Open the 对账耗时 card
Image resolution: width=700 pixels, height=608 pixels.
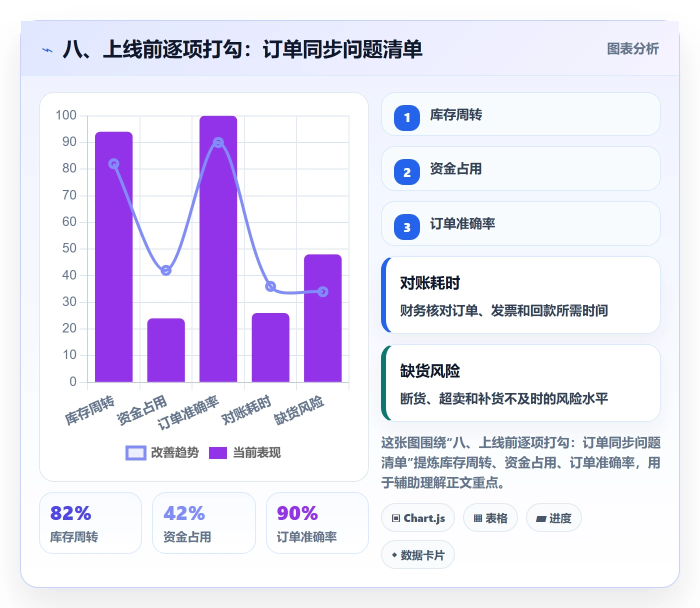[x=521, y=295]
